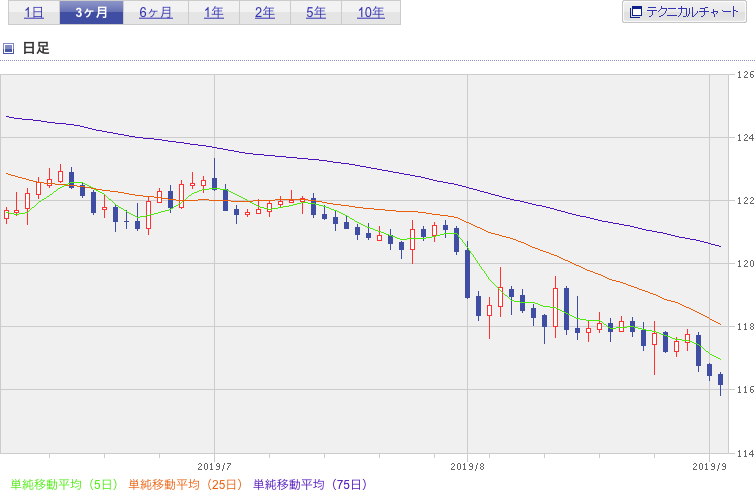Click the 単純移動平均（25日）orange legend label

(185, 484)
